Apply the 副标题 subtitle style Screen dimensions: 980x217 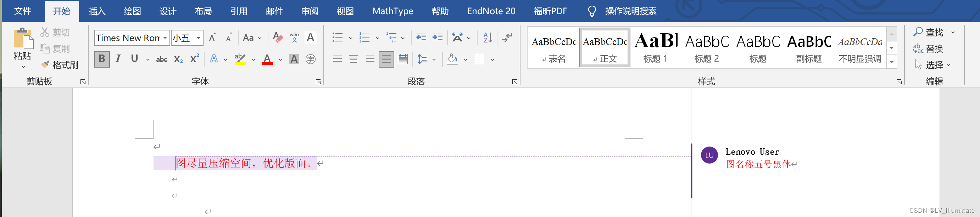coord(809,47)
